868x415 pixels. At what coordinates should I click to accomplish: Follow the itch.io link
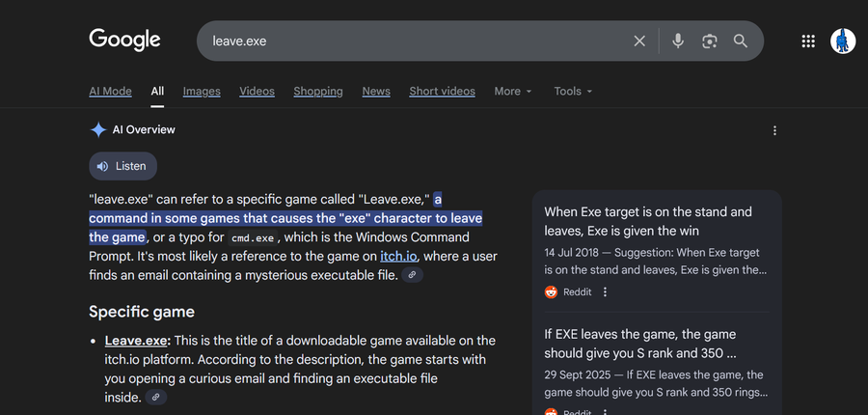[398, 256]
